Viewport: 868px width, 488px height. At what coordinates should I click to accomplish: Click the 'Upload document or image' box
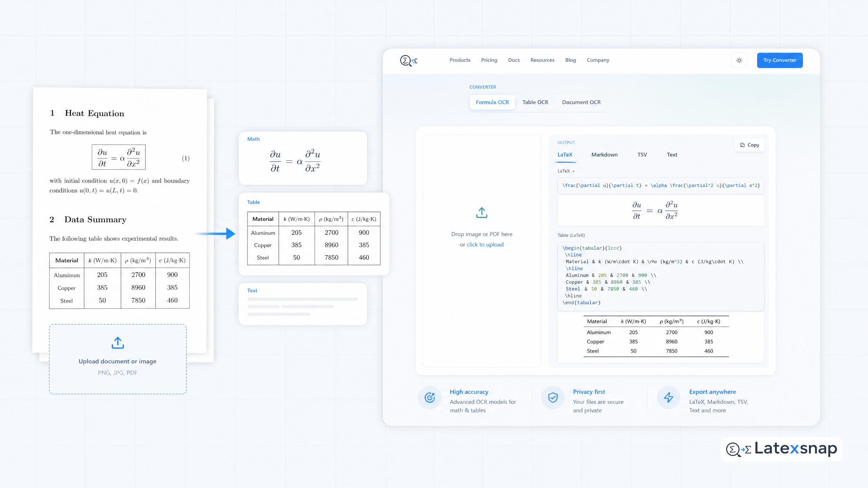118,359
